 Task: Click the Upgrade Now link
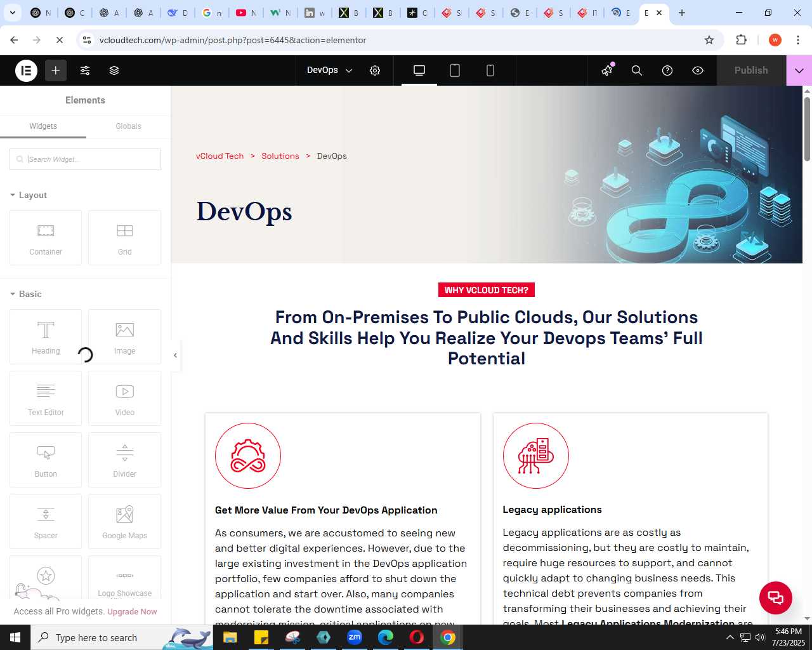132,612
